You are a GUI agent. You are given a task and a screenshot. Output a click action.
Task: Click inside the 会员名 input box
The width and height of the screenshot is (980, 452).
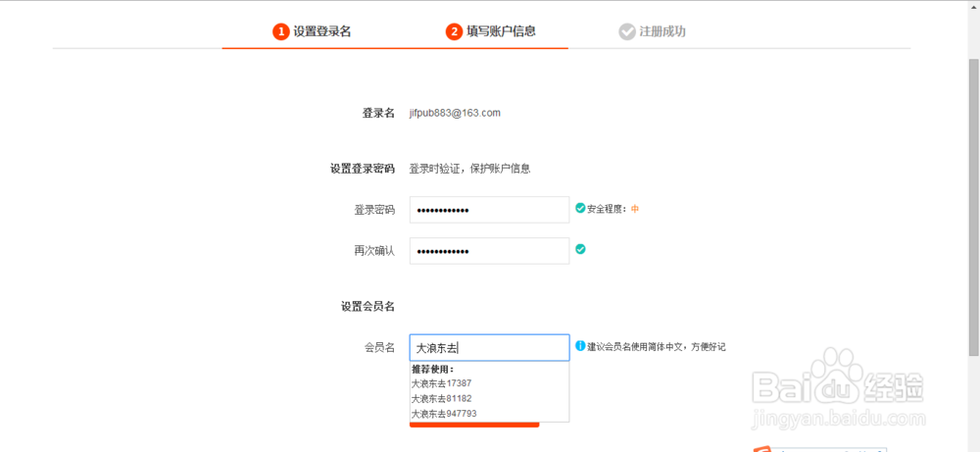click(x=489, y=348)
